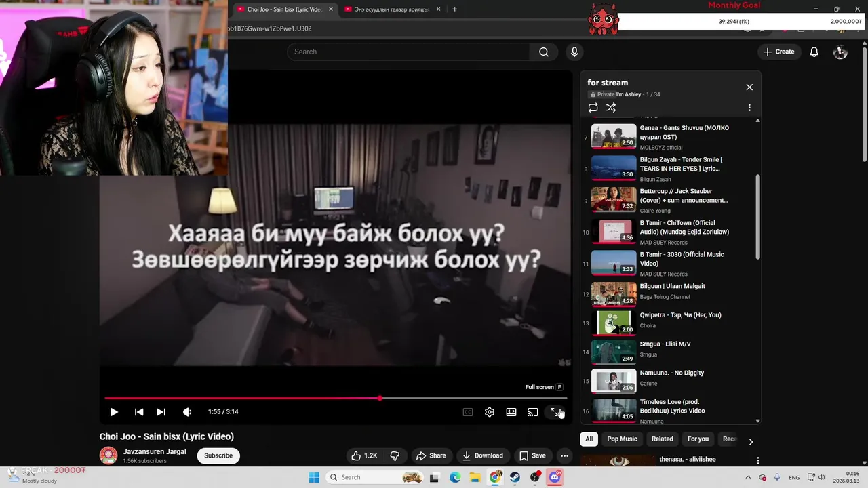Open Steam from taskbar
868x488 pixels.
click(515, 477)
